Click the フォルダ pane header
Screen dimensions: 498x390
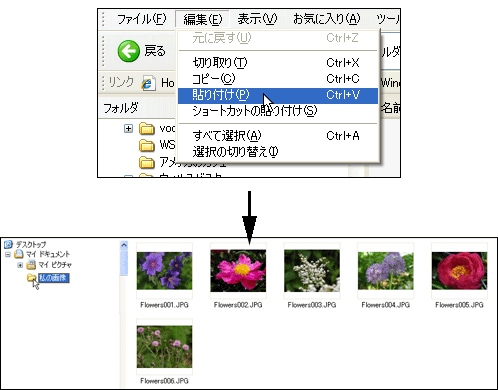coord(121,108)
